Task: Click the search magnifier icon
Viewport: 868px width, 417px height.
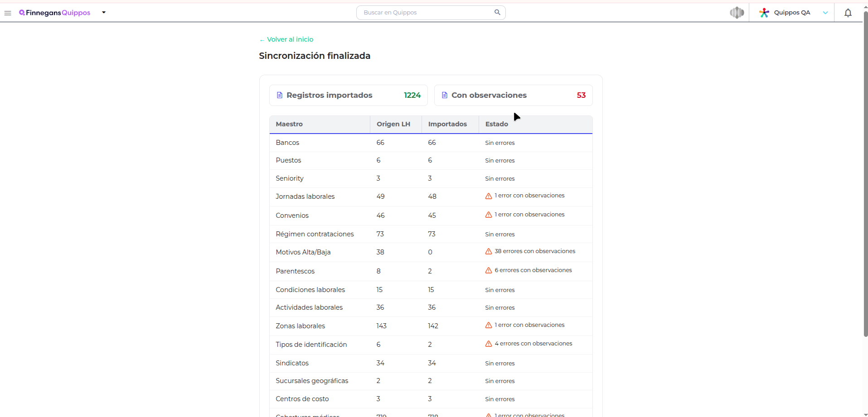Action: coord(497,12)
